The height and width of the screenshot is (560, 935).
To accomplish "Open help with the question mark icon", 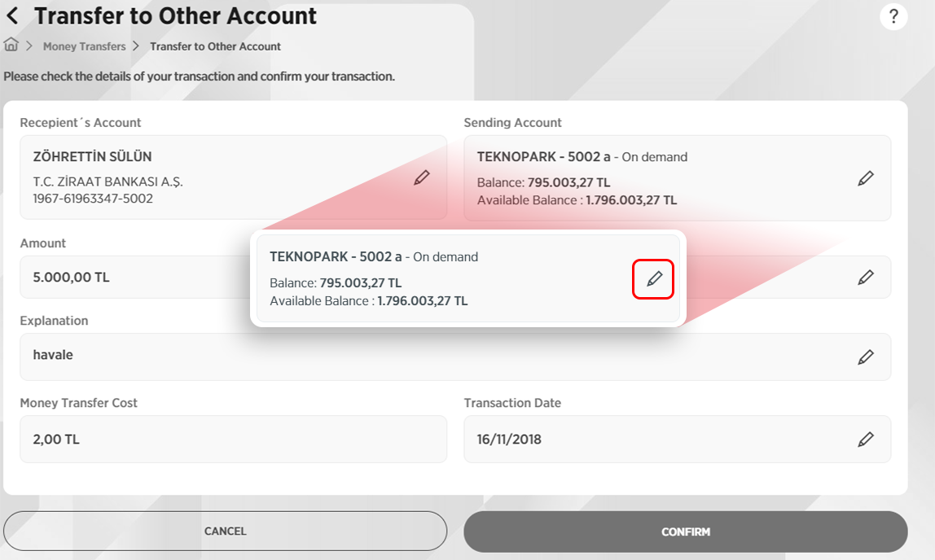I will (x=893, y=16).
